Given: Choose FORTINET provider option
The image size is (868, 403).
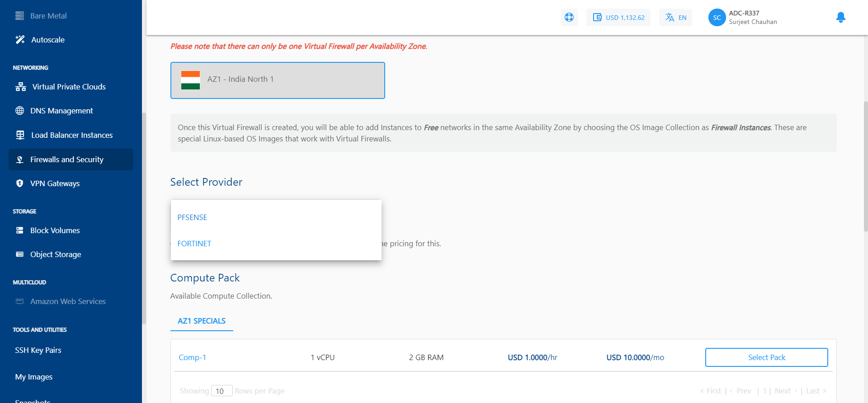Looking at the screenshot, I should (x=194, y=244).
